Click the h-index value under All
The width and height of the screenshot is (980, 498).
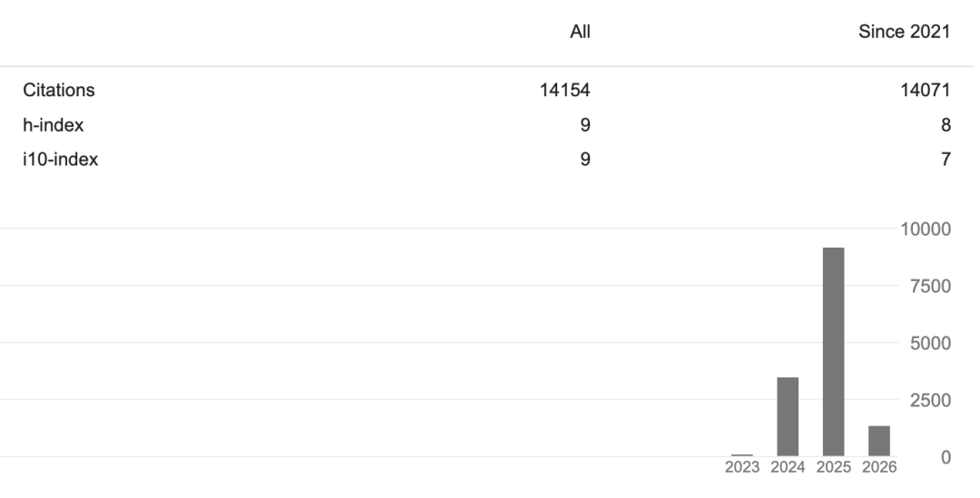585,125
